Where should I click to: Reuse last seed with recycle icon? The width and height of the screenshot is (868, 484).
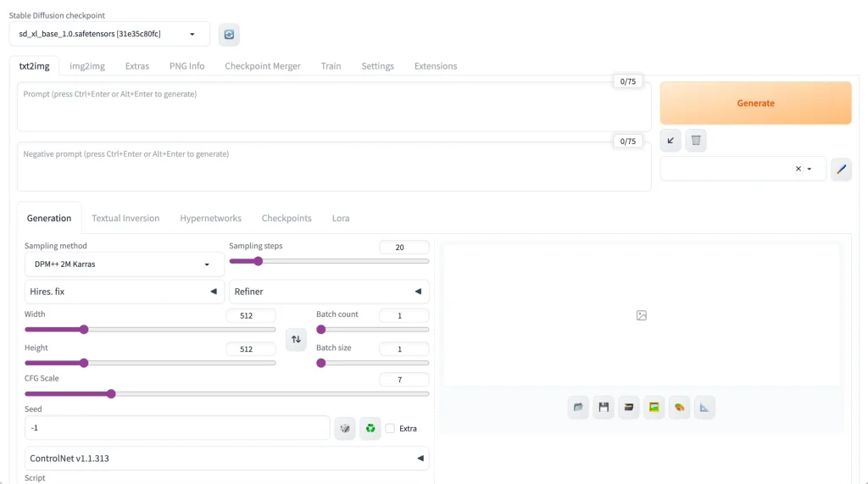(x=370, y=428)
